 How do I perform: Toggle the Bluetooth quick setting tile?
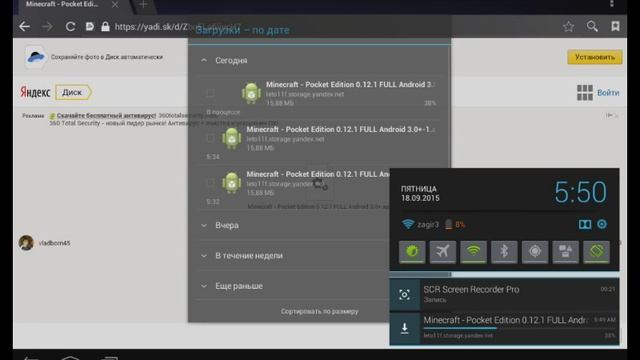[x=504, y=251]
